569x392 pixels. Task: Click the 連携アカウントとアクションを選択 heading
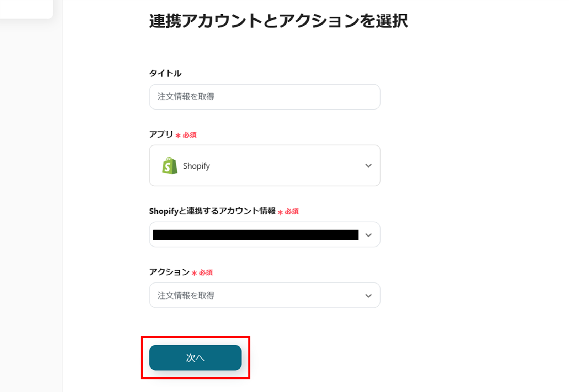click(x=278, y=21)
